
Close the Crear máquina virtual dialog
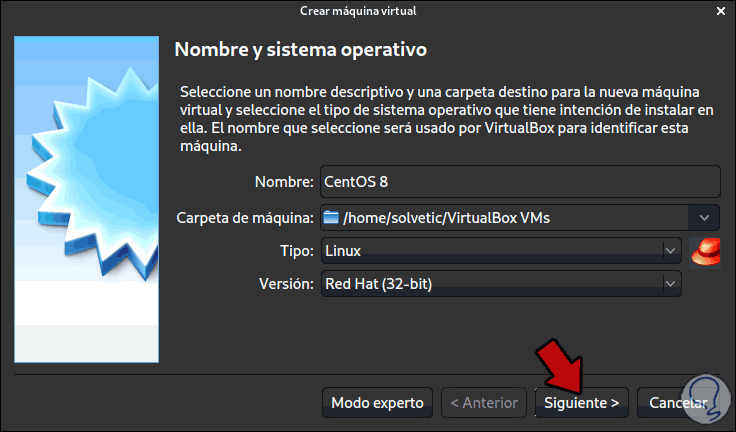[721, 11]
